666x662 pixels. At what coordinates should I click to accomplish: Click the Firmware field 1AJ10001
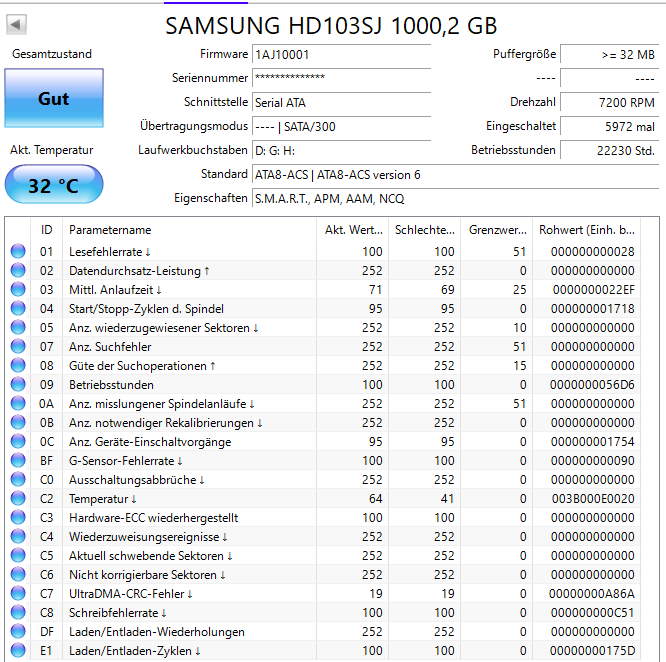[341, 54]
